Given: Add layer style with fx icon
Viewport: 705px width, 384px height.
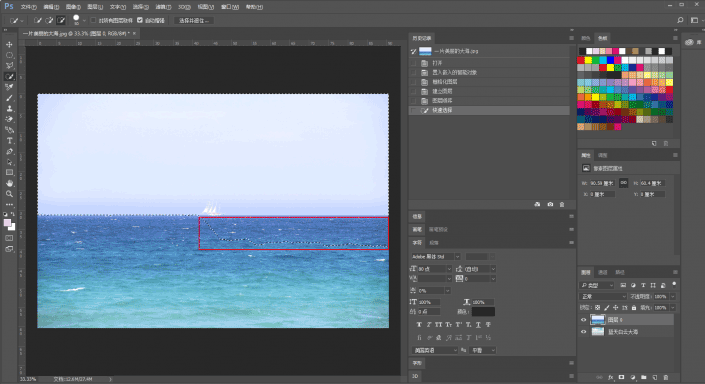Looking at the screenshot, I should pos(611,377).
